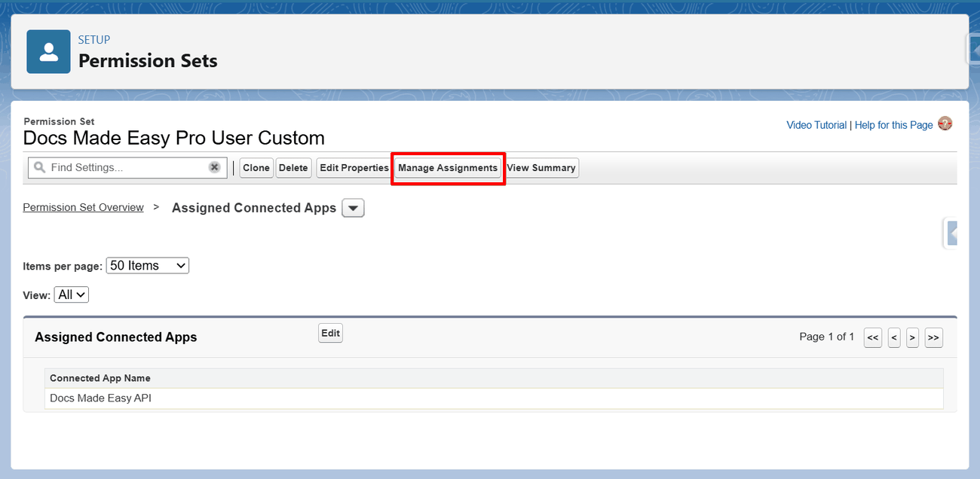Click the Docs Made Easy Pro User Custom title
This screenshot has width=980, height=479.
click(174, 138)
